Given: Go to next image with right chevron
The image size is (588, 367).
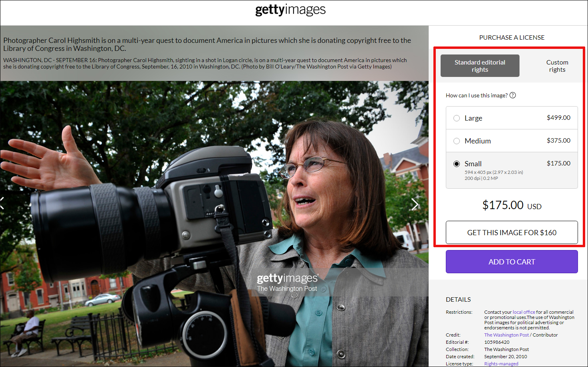Looking at the screenshot, I should [415, 204].
